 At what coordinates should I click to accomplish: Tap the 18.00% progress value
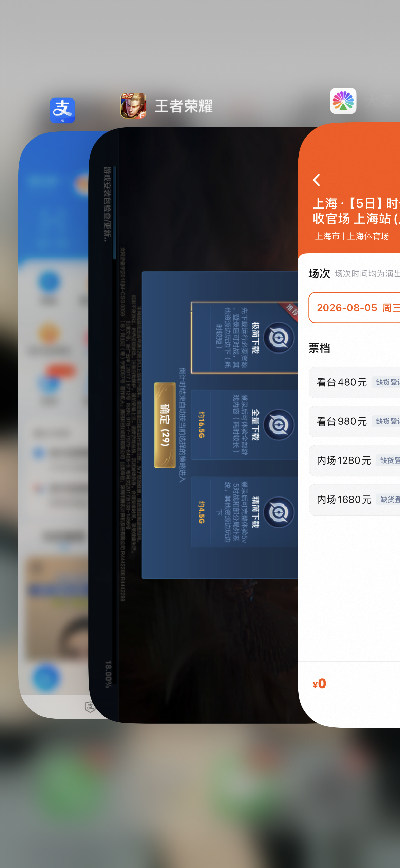tap(108, 674)
